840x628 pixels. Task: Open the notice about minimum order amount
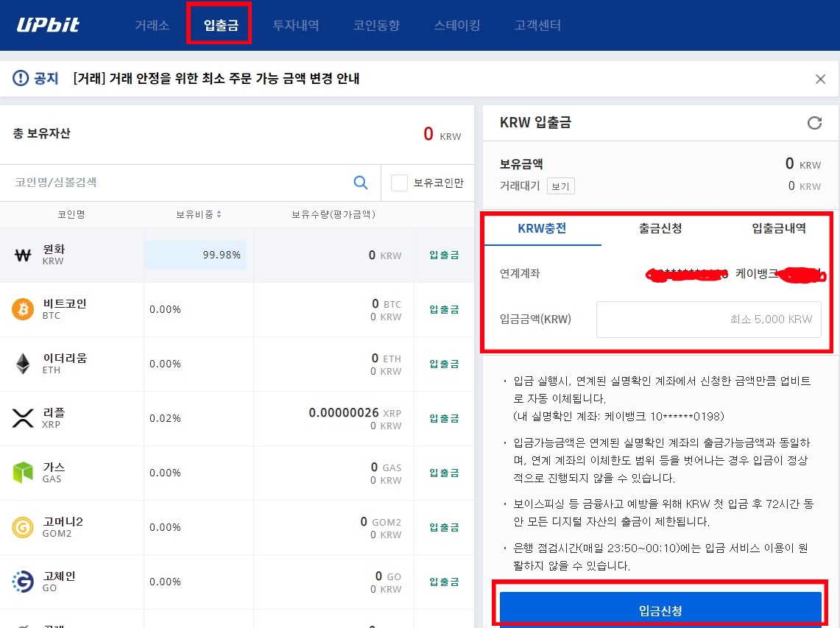pos(216,78)
